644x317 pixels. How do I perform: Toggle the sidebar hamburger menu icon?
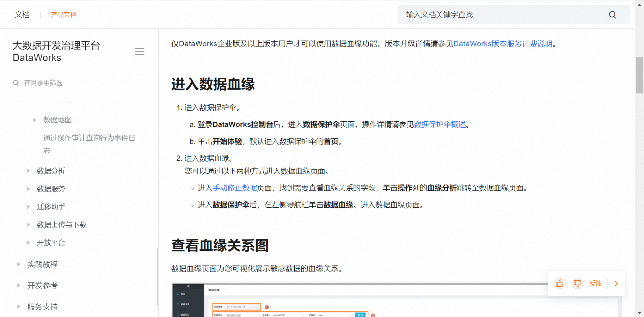click(x=140, y=52)
